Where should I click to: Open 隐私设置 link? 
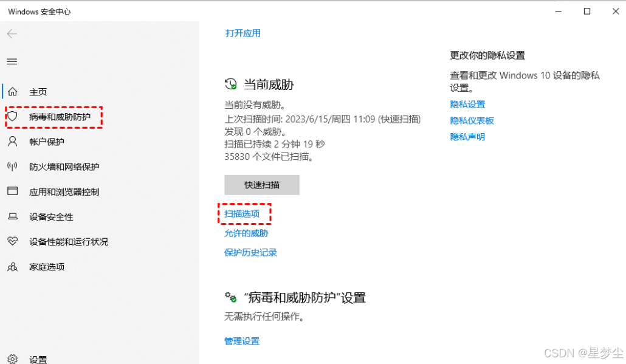click(467, 105)
